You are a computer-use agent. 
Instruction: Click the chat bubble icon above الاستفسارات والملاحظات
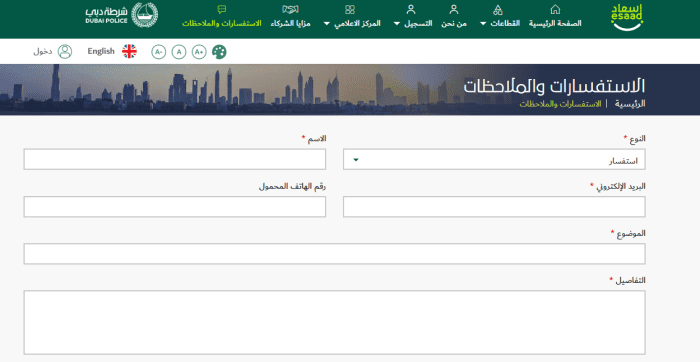[x=221, y=9]
